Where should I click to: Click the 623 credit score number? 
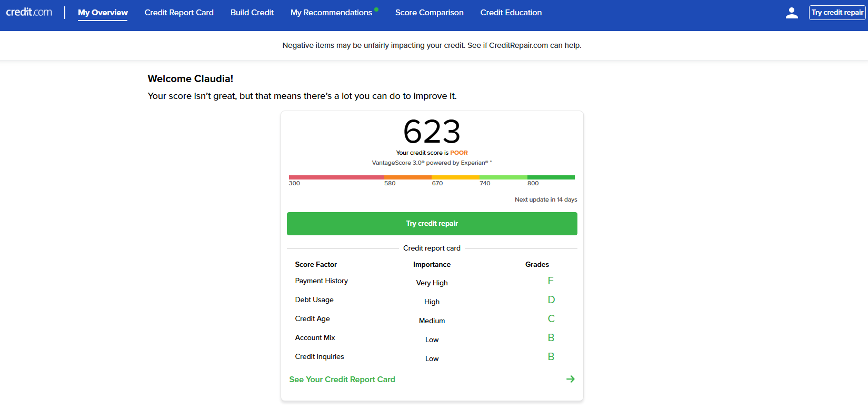[432, 132]
